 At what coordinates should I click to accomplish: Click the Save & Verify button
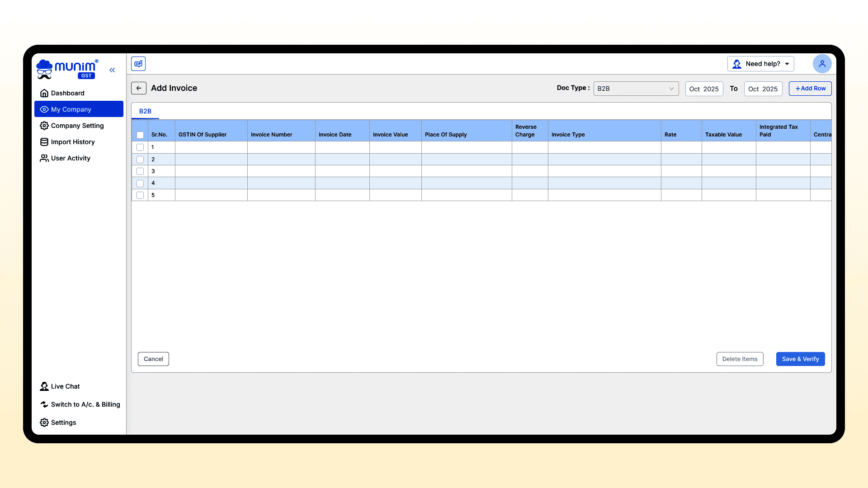(800, 359)
